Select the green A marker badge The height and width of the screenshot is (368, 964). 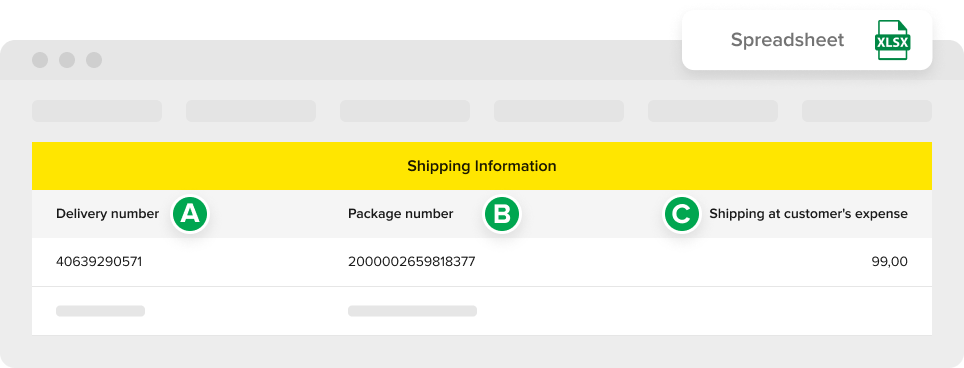(191, 214)
